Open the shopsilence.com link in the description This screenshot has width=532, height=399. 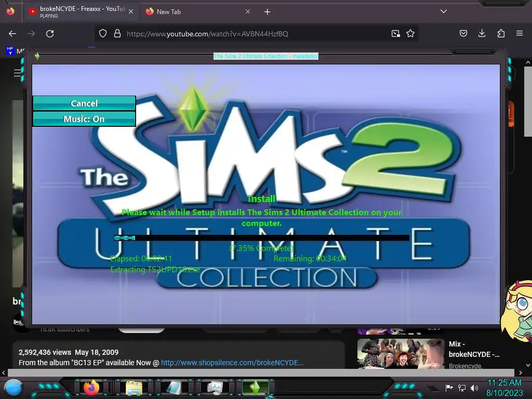232,363
